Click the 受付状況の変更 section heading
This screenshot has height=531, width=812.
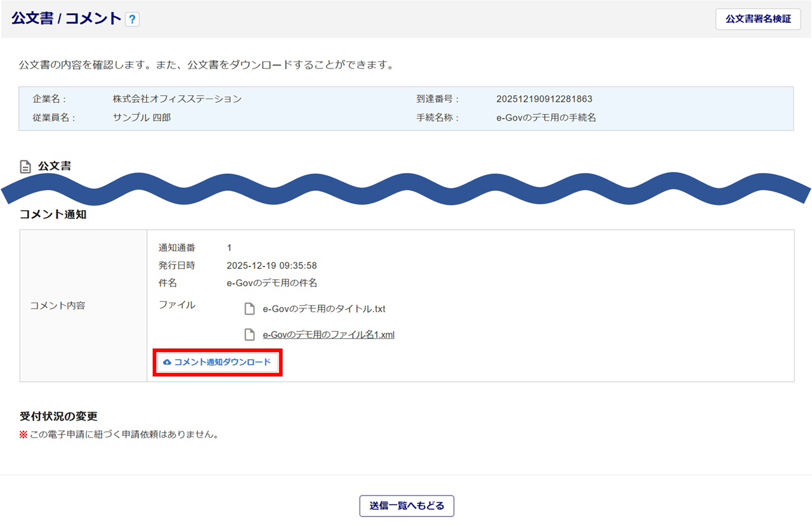[59, 417]
